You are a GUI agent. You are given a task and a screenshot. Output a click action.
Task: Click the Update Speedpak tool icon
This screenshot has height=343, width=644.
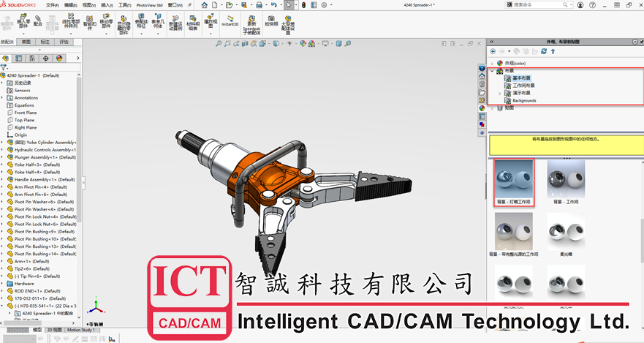click(x=252, y=23)
